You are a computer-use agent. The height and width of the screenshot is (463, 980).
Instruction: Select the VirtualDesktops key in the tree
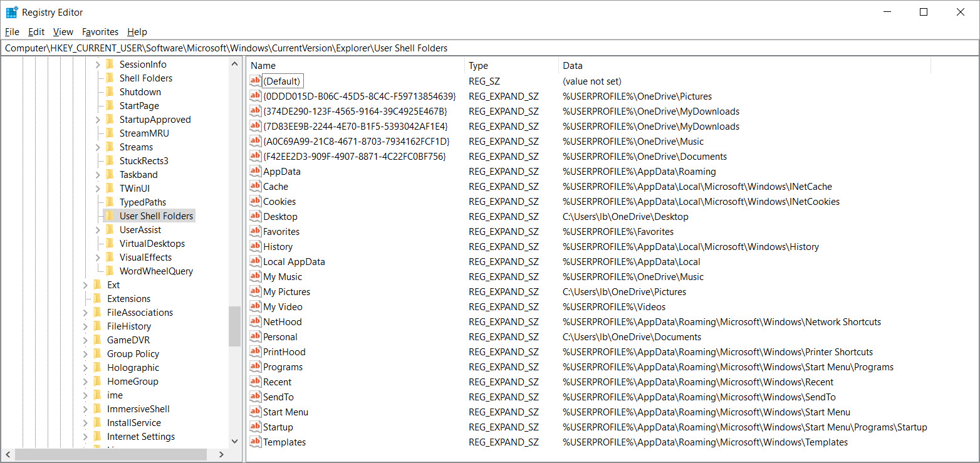point(152,244)
